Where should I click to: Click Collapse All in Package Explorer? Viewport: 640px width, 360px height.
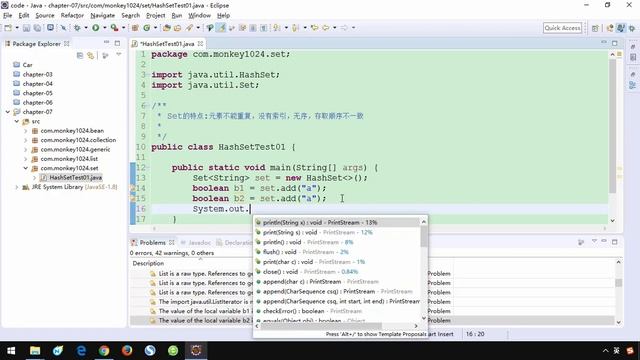(x=80, y=55)
